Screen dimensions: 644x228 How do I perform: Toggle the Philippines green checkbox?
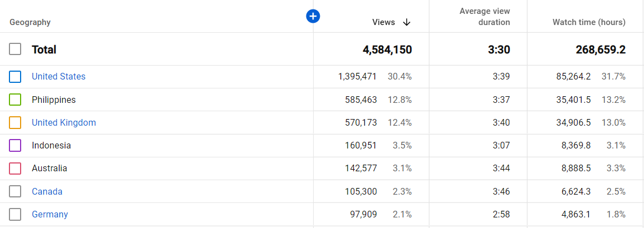(15, 100)
